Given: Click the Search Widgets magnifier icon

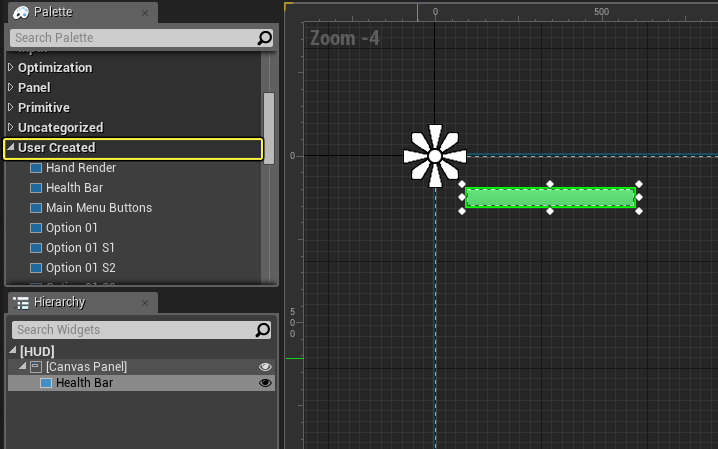Looking at the screenshot, I should point(263,330).
